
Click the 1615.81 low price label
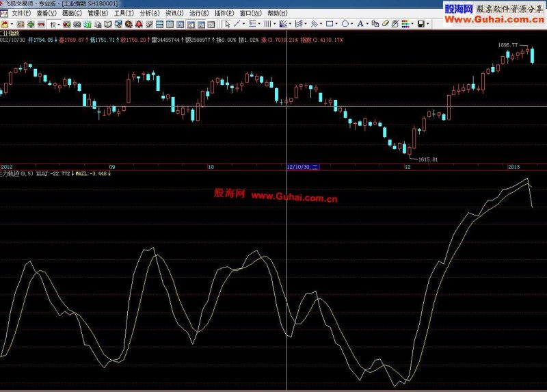(428, 159)
